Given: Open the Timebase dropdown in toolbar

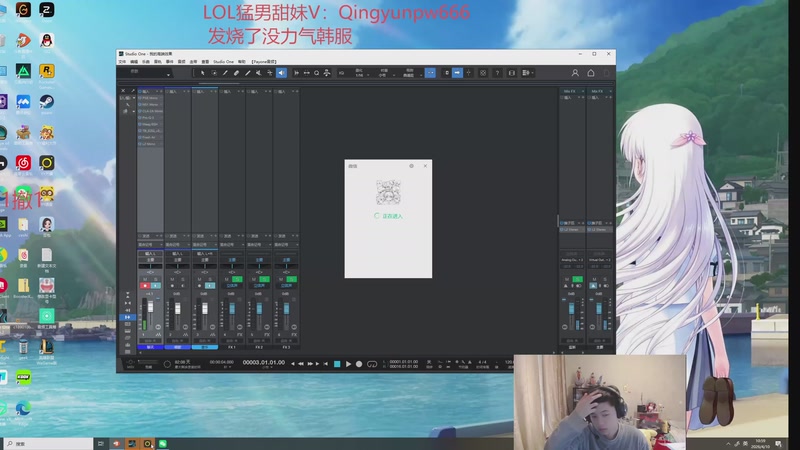Looking at the screenshot, I should point(385,73).
